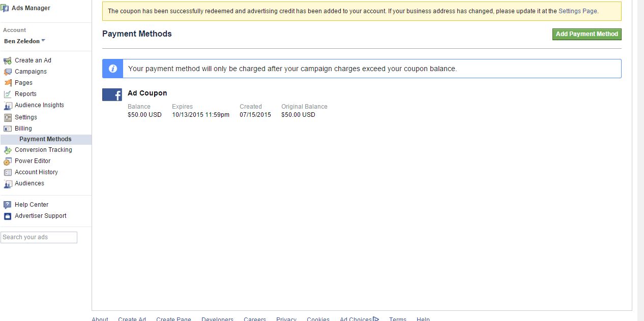Click the Ad Choices triangle icon
Screen dimensions: 644x321
click(x=376, y=318)
